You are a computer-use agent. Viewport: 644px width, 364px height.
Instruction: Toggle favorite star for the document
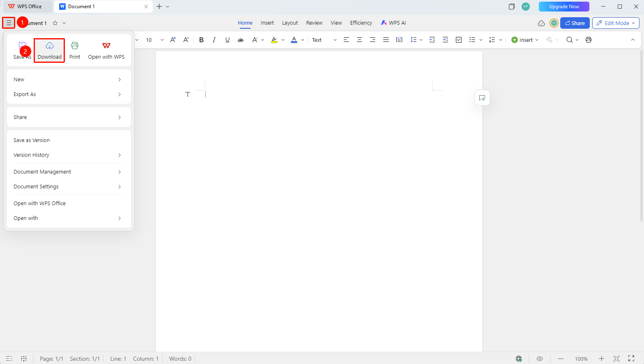[55, 23]
